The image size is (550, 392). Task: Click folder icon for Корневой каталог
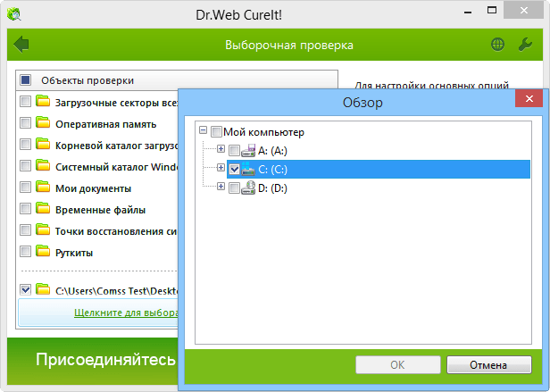point(43,144)
